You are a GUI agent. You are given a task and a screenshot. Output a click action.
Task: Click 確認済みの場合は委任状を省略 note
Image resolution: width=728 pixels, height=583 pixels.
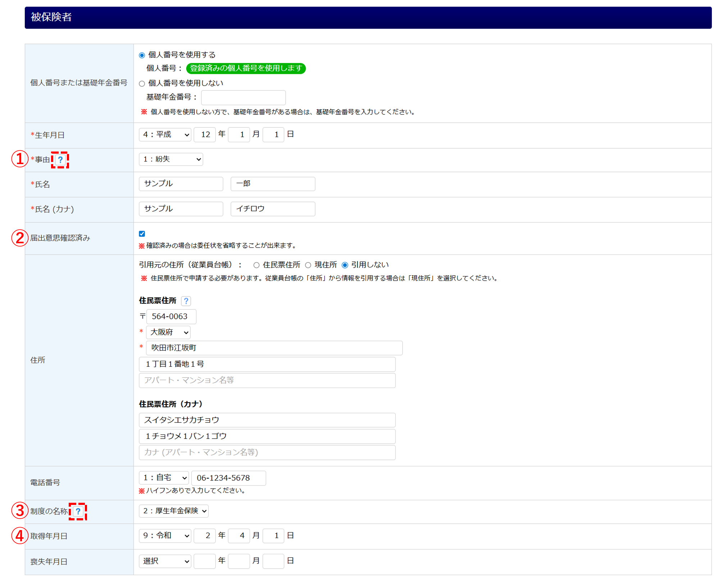[x=218, y=245]
